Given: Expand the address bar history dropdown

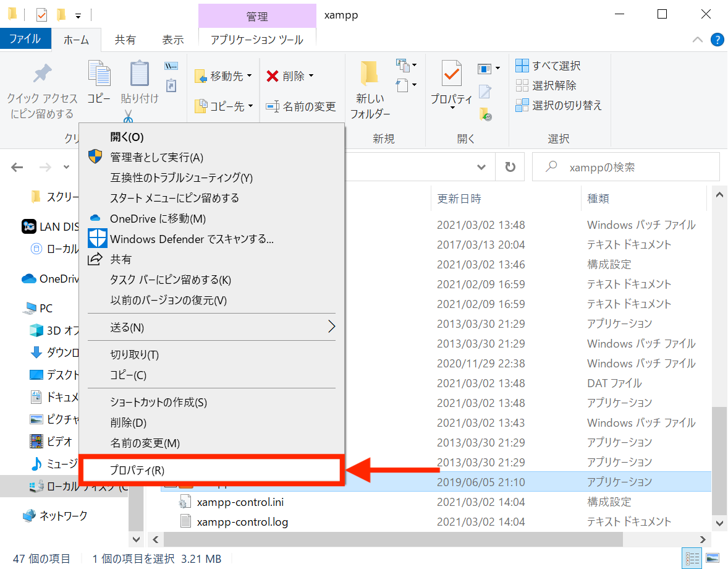Looking at the screenshot, I should [x=481, y=167].
